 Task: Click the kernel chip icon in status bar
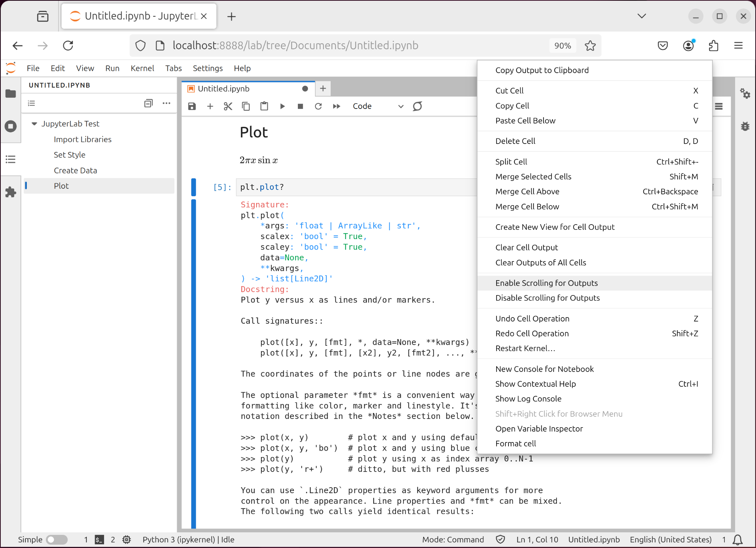pyautogui.click(x=127, y=539)
